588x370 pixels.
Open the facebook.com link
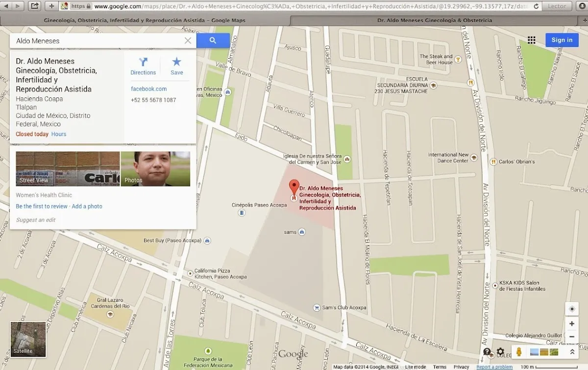click(x=148, y=89)
